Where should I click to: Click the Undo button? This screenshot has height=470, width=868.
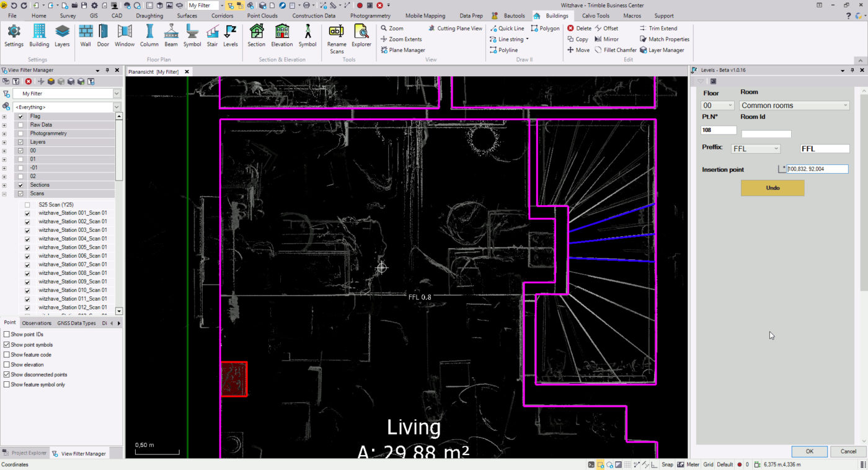(x=772, y=188)
